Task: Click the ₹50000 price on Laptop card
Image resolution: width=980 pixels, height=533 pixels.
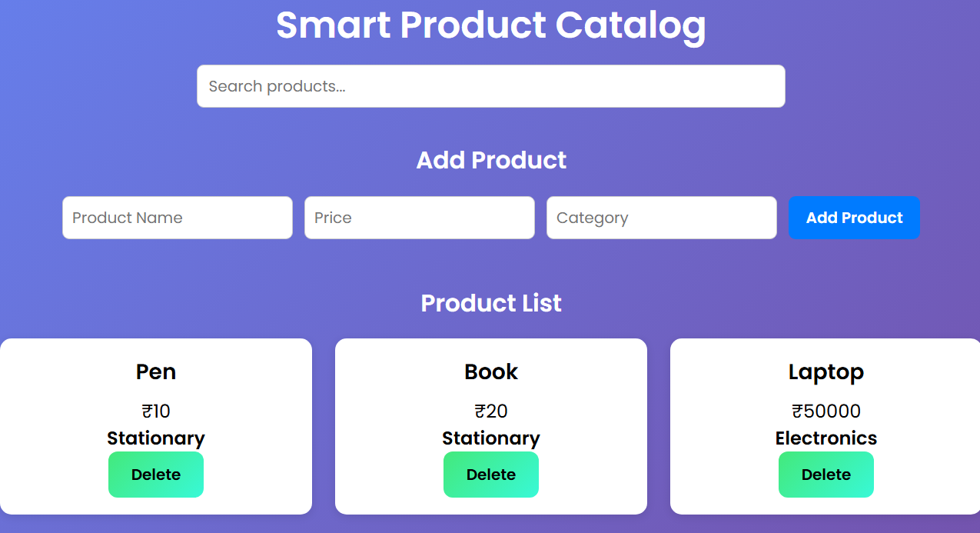Action: 826,411
